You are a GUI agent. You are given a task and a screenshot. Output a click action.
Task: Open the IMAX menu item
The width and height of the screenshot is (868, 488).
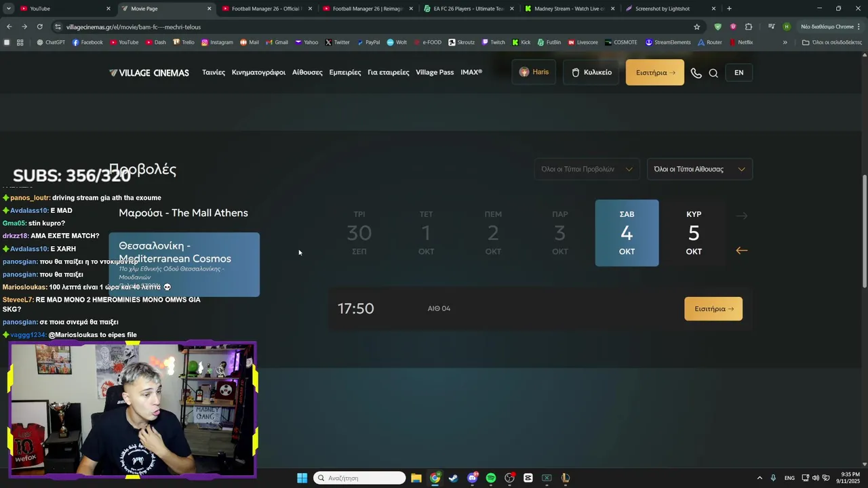click(471, 73)
